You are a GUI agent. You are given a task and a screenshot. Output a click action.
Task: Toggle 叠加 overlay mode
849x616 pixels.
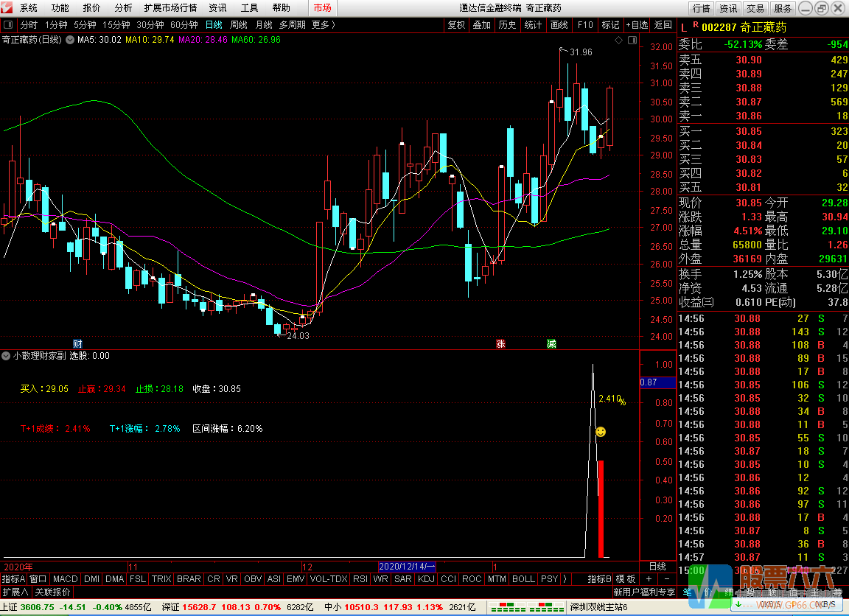[x=481, y=24]
